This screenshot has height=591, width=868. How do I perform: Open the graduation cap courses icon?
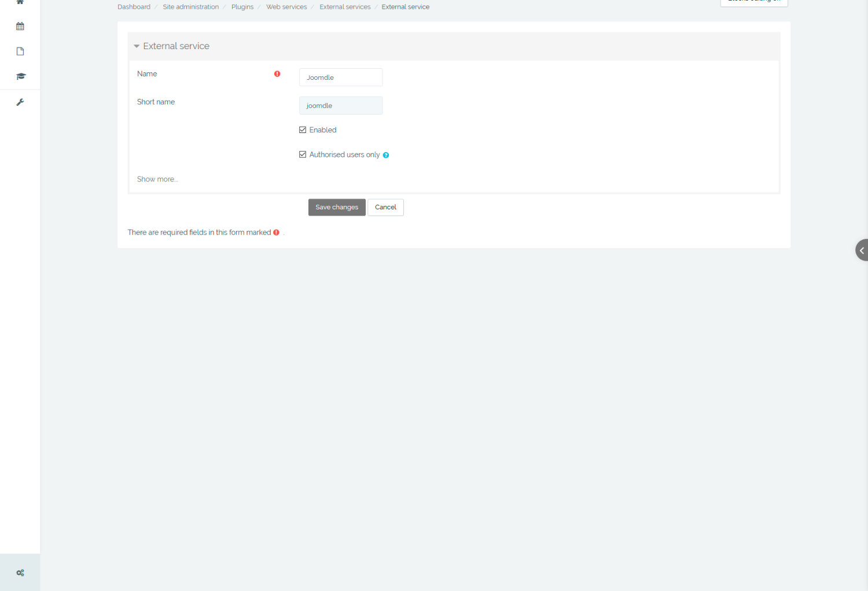click(20, 76)
